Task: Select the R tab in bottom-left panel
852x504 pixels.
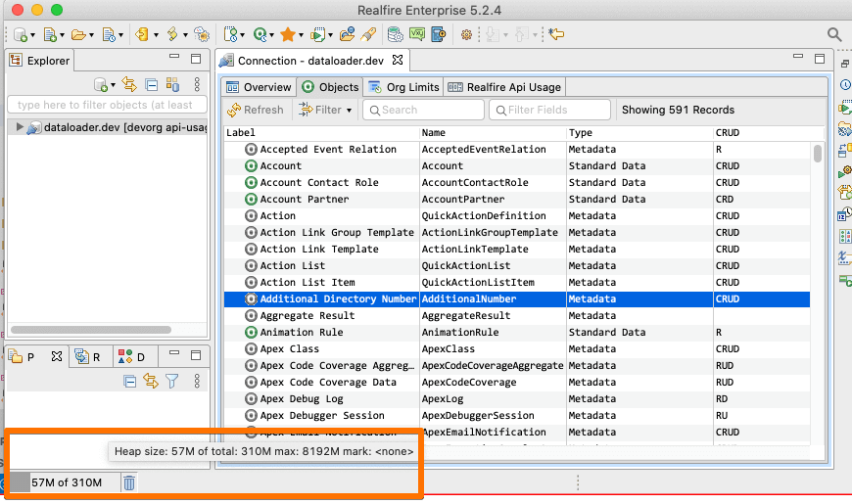Action: [90, 357]
